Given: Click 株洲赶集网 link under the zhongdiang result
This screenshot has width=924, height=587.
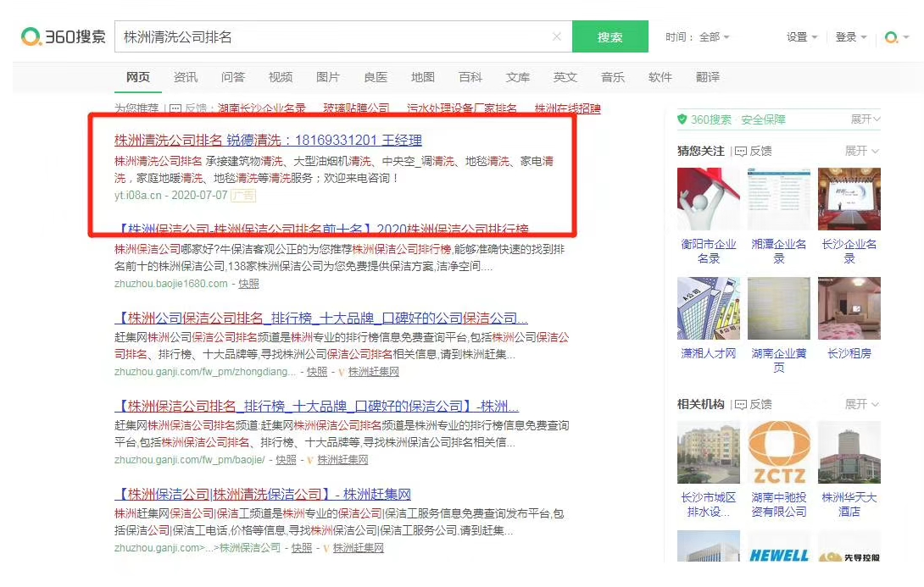Looking at the screenshot, I should 374,372.
